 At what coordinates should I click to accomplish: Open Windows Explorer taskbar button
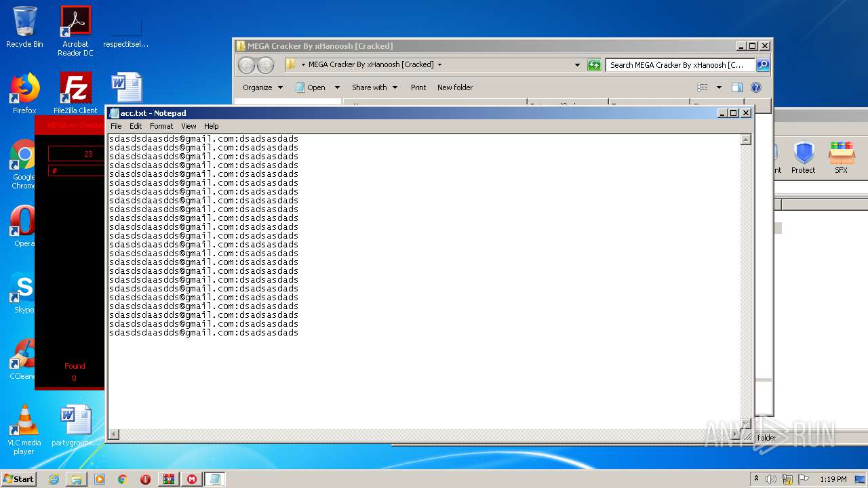77,479
